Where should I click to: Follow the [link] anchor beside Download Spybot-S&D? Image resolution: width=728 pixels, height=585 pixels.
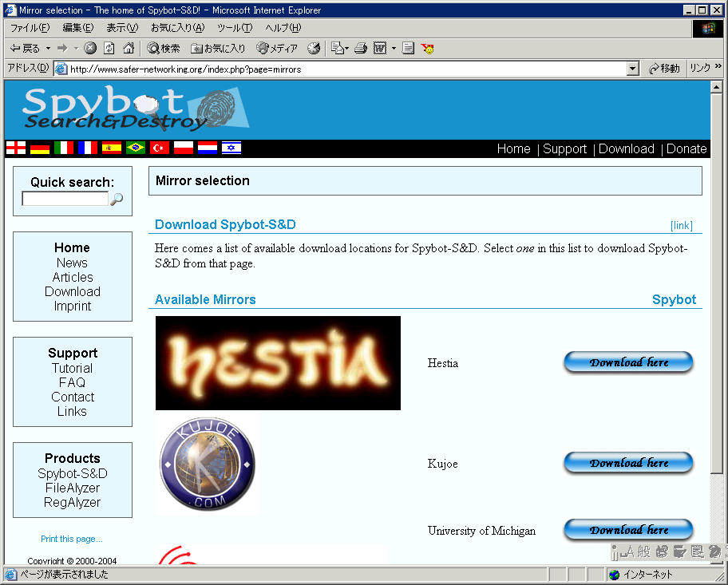tap(681, 226)
